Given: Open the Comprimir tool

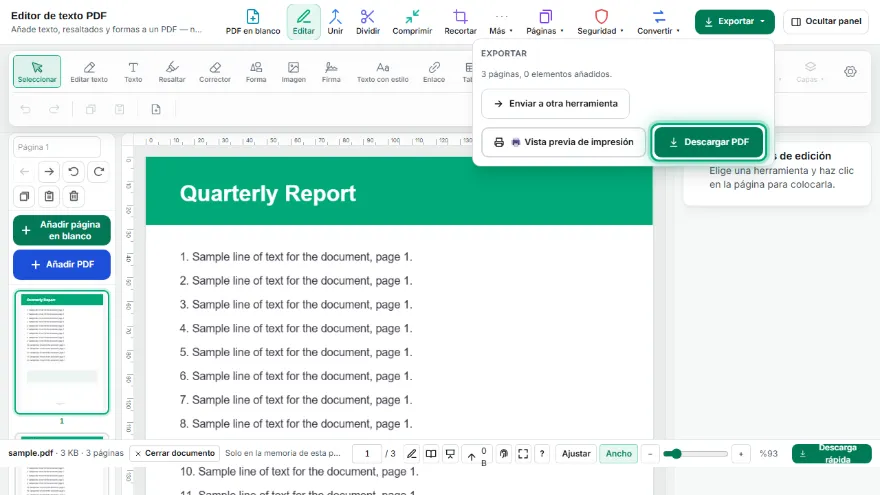Looking at the screenshot, I should [x=412, y=22].
